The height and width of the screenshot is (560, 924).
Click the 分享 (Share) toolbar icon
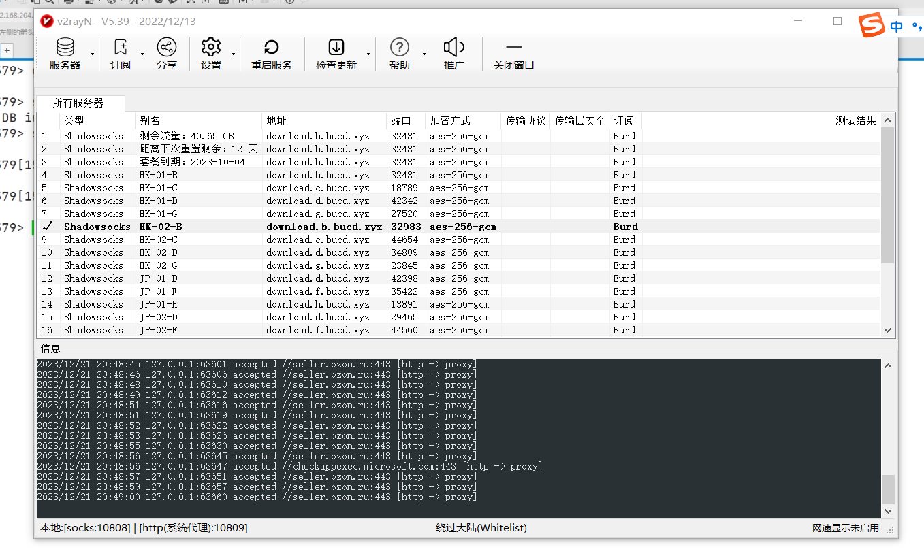pos(167,48)
